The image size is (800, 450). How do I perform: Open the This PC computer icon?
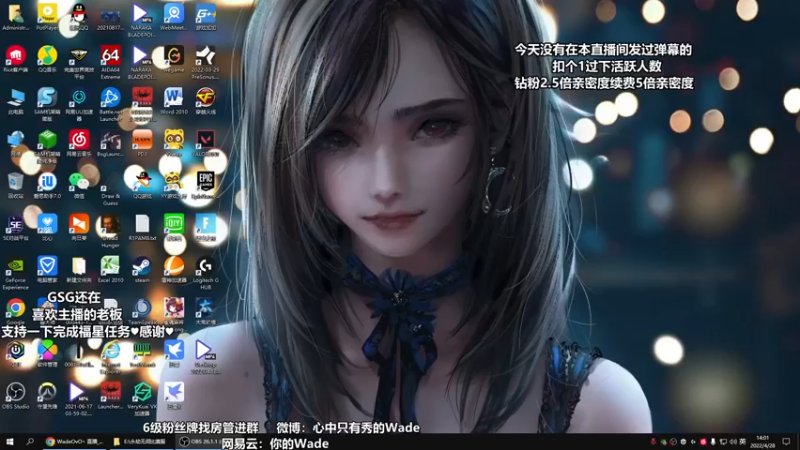(15, 101)
